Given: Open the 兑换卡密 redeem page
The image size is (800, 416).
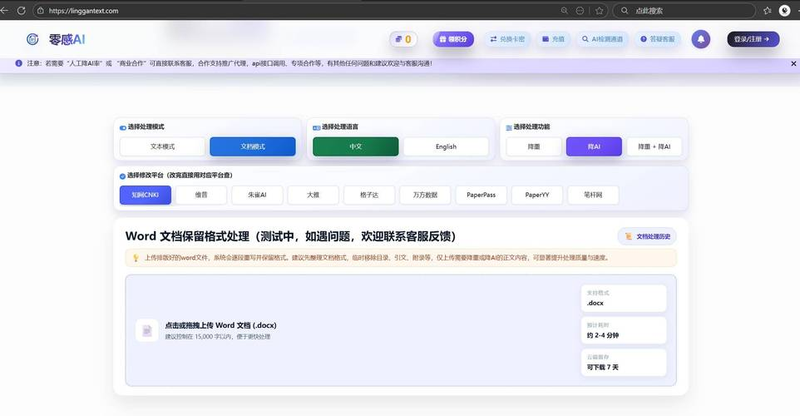Looking at the screenshot, I should click(x=508, y=39).
